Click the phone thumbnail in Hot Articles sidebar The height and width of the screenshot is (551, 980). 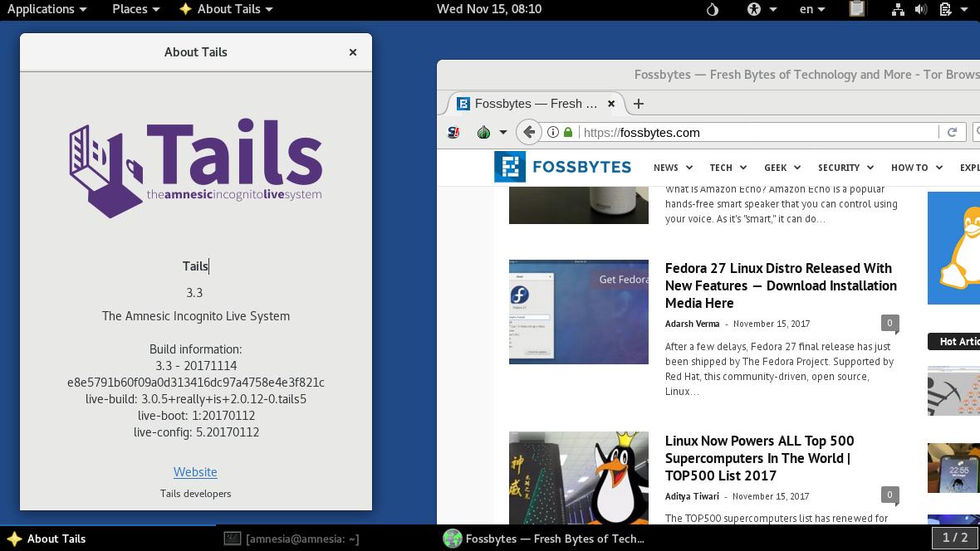click(953, 468)
